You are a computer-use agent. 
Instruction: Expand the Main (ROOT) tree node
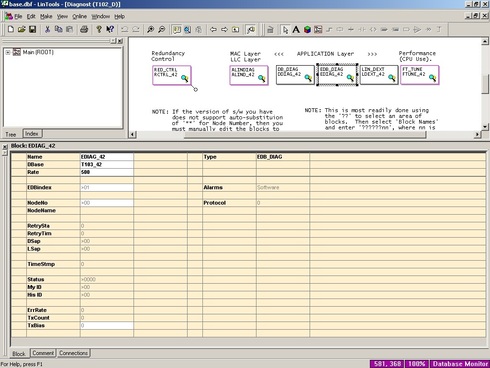tap(8, 52)
